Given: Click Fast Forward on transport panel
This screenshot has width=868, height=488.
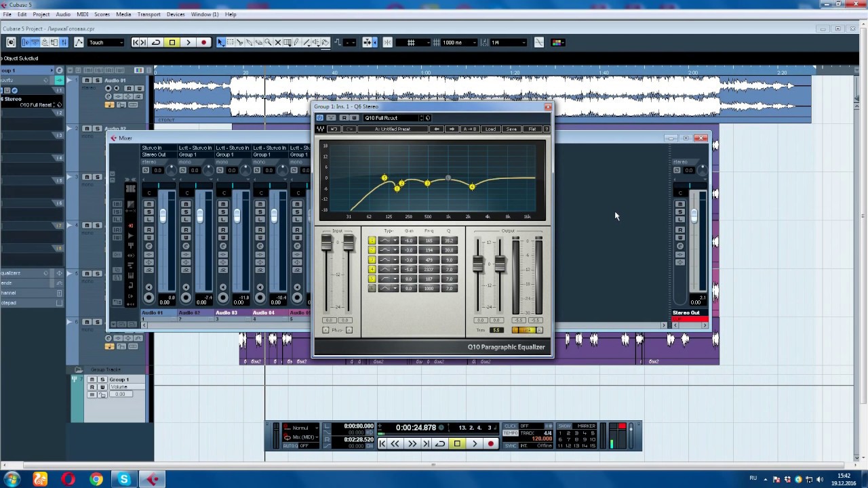Looking at the screenshot, I should tap(412, 443).
